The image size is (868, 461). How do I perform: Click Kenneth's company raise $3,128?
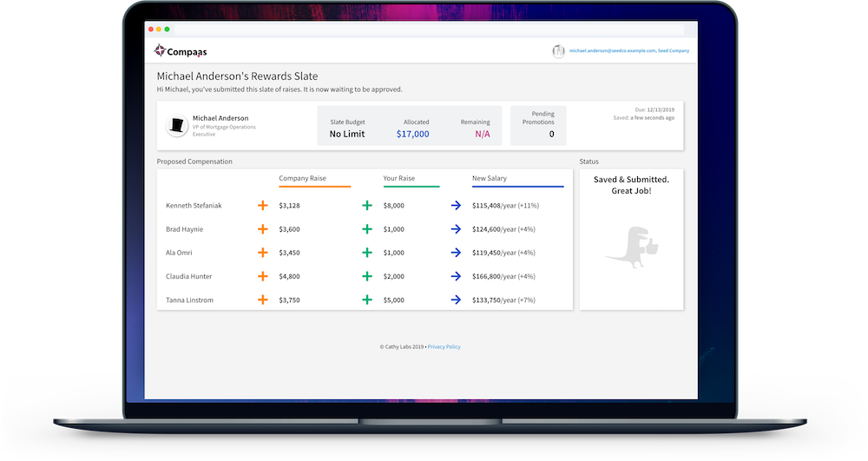290,205
